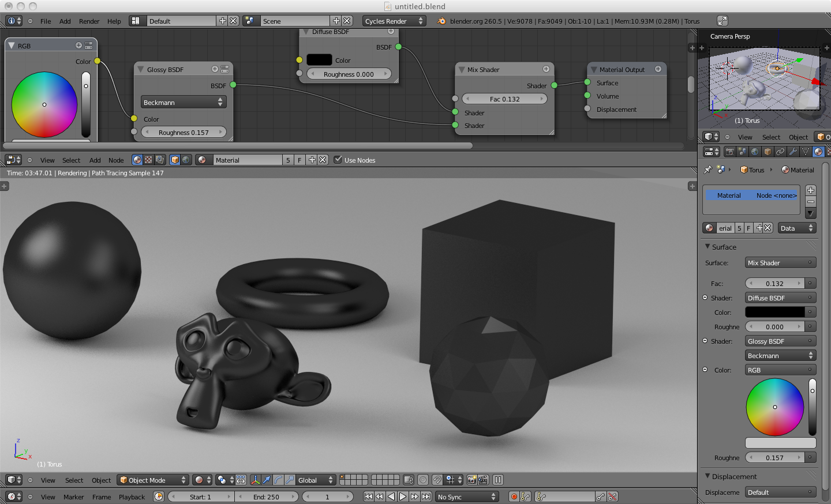Click the play animation forward button
Viewport: 831px width, 504px height.
coord(403,497)
